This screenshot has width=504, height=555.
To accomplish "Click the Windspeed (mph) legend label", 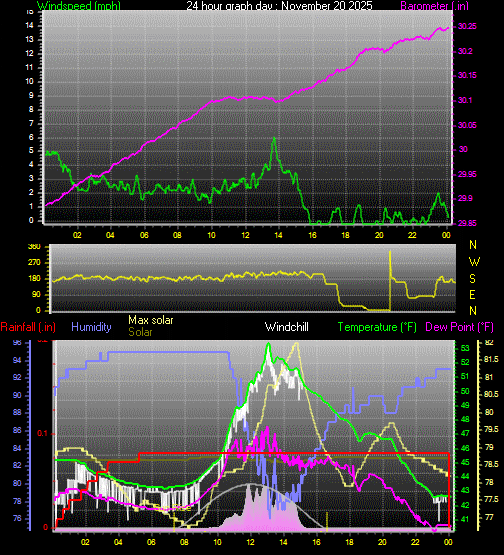I will [79, 6].
